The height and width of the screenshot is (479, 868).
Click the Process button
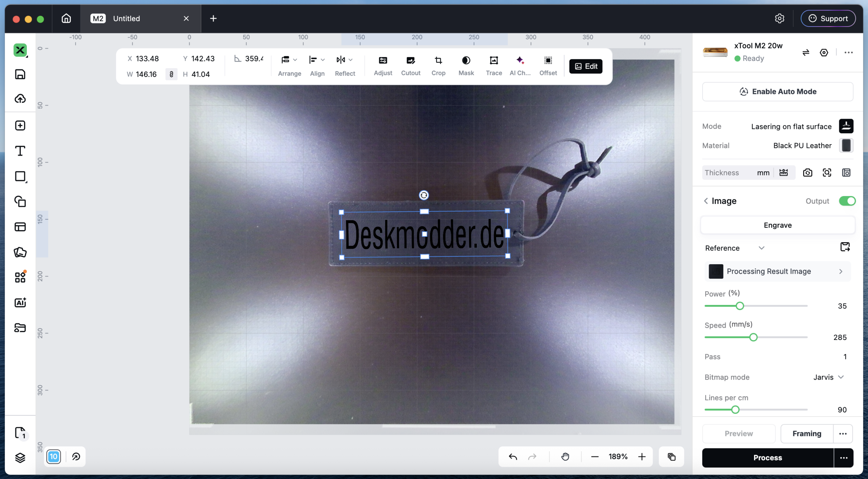[x=768, y=458]
